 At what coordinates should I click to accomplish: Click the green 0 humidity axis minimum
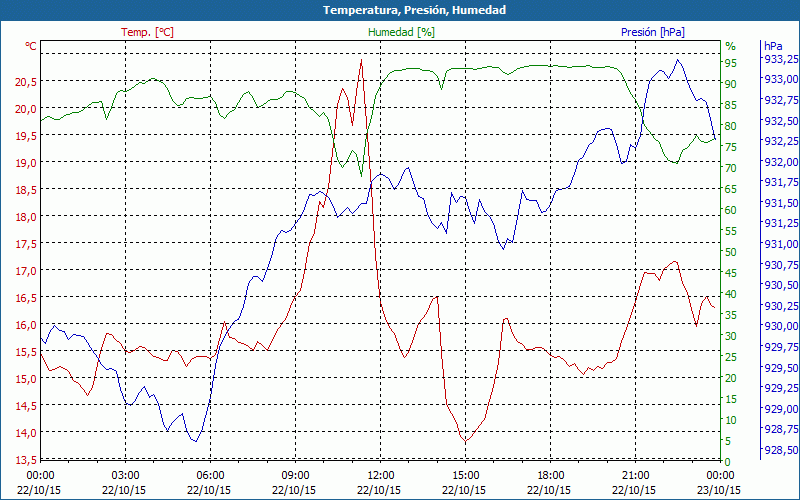728,462
